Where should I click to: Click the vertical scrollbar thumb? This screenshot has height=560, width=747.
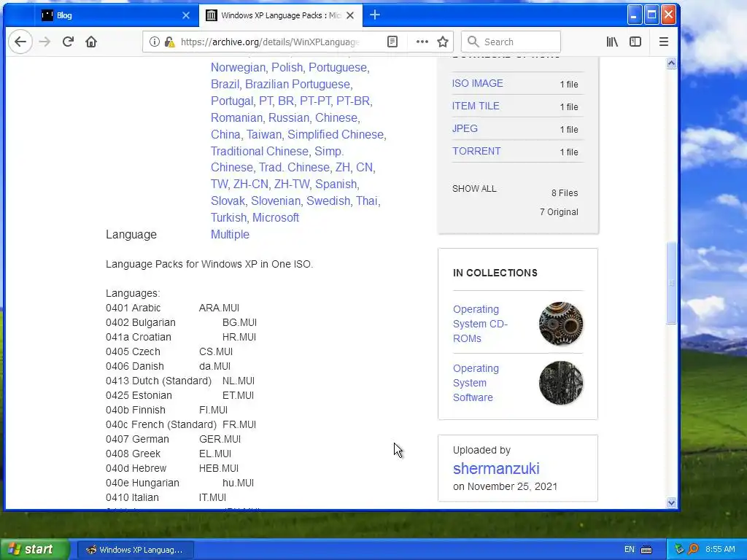coord(671,283)
